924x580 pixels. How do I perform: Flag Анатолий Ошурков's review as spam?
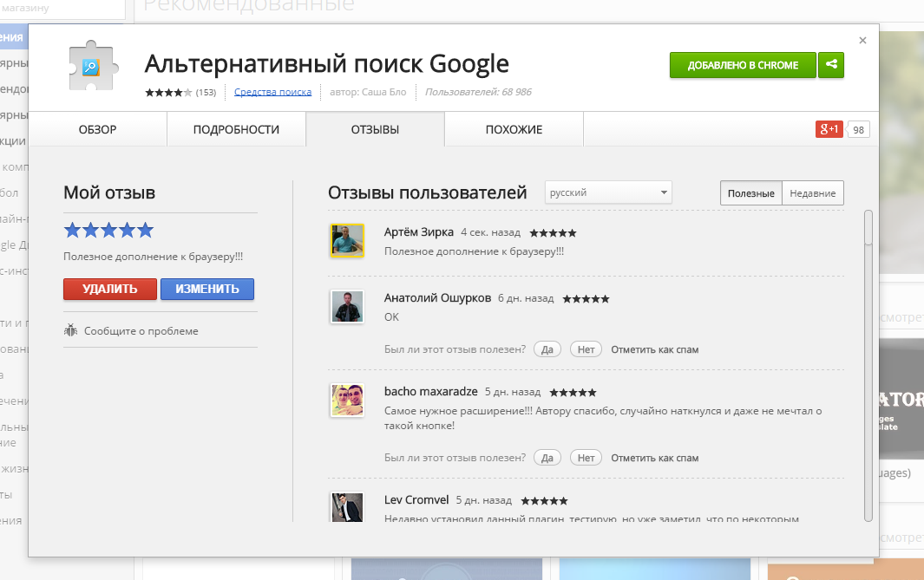(x=655, y=349)
